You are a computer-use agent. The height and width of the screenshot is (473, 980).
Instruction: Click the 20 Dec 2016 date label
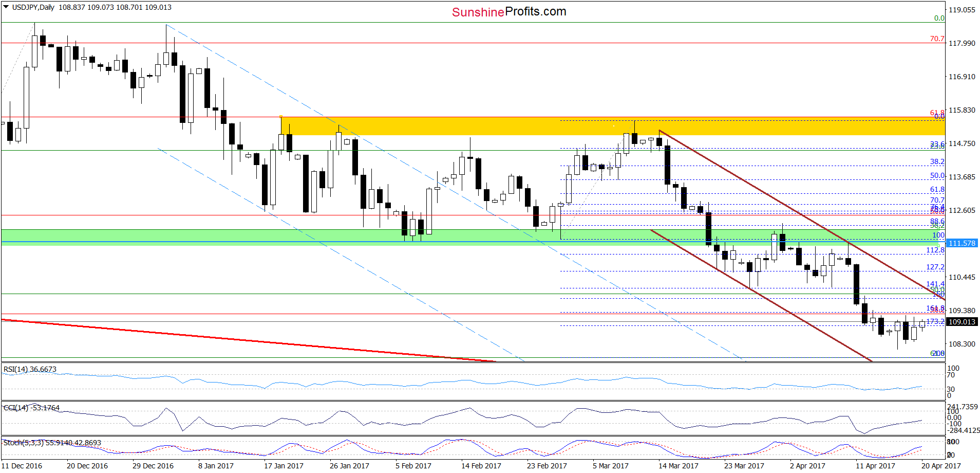tap(87, 466)
